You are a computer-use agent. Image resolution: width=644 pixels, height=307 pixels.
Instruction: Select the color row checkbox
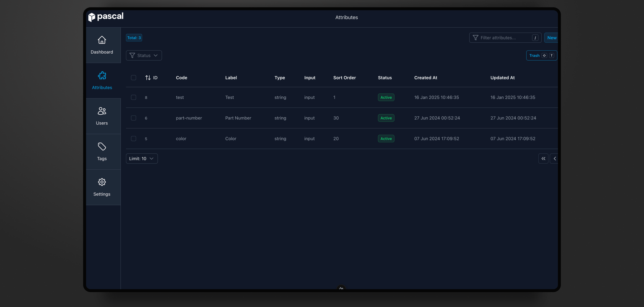tap(133, 139)
